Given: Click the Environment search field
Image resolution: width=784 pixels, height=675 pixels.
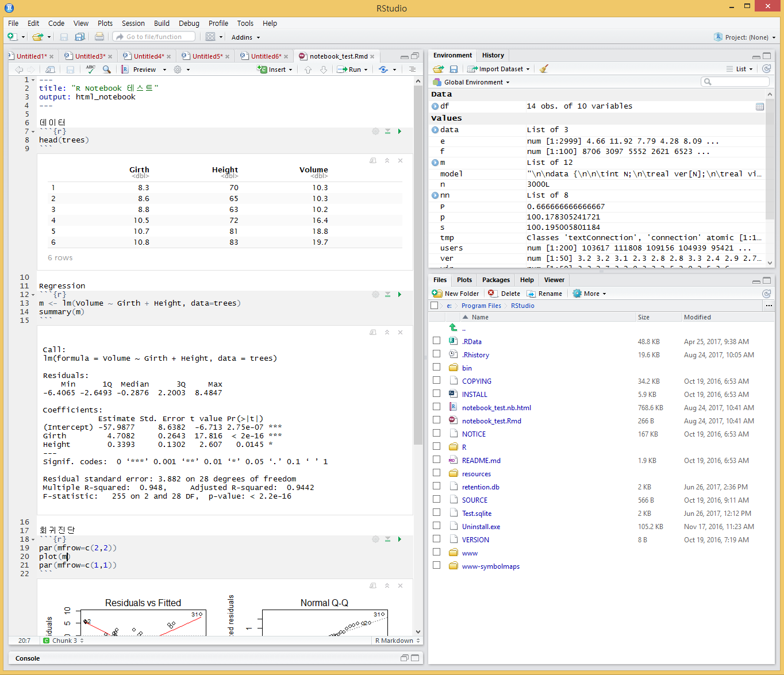Looking at the screenshot, I should point(735,82).
